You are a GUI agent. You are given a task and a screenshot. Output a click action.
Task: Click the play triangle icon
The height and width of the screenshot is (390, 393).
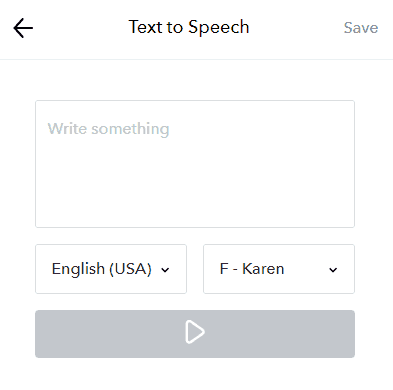pyautogui.click(x=195, y=332)
